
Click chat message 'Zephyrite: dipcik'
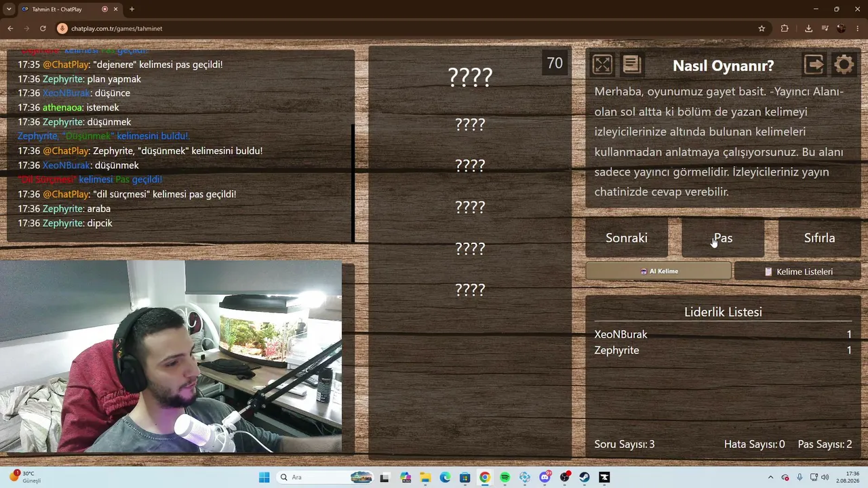click(x=65, y=223)
